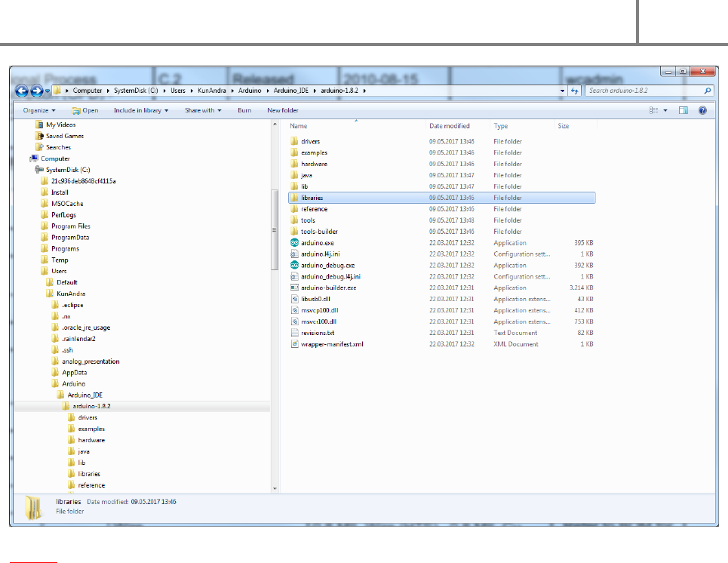Click the msvcp100.dll file icon
Screen dimensions: 728x563
click(294, 310)
